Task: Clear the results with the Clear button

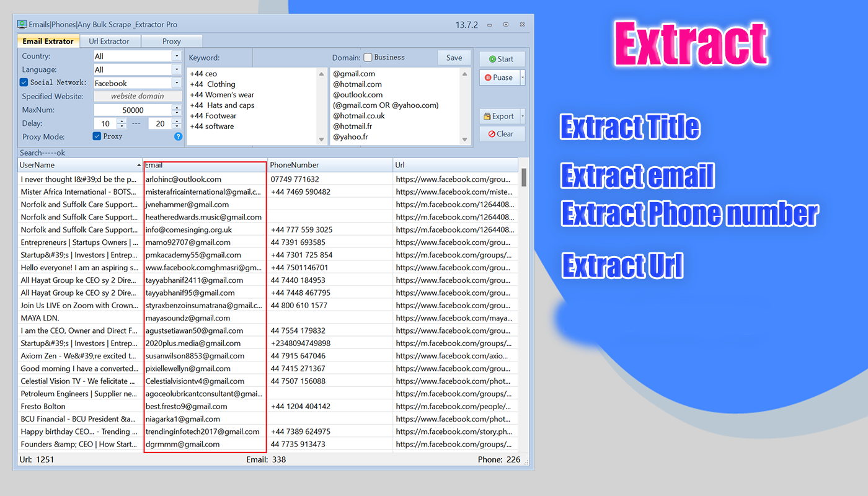Action: 502,134
